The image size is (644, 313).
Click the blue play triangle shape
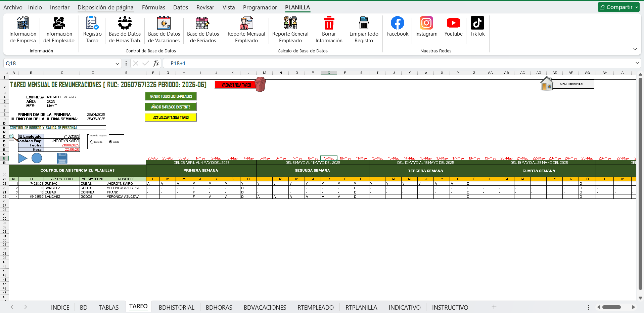click(22, 158)
